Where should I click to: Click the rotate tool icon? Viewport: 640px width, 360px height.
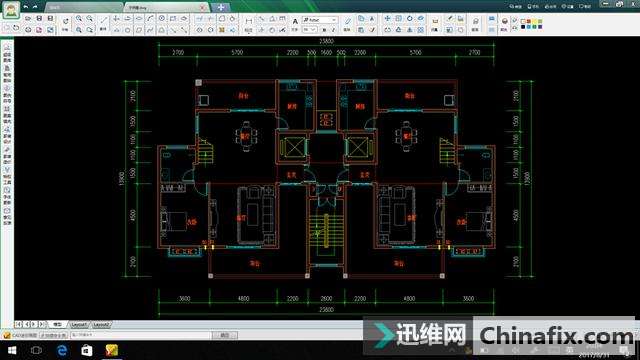409,18
